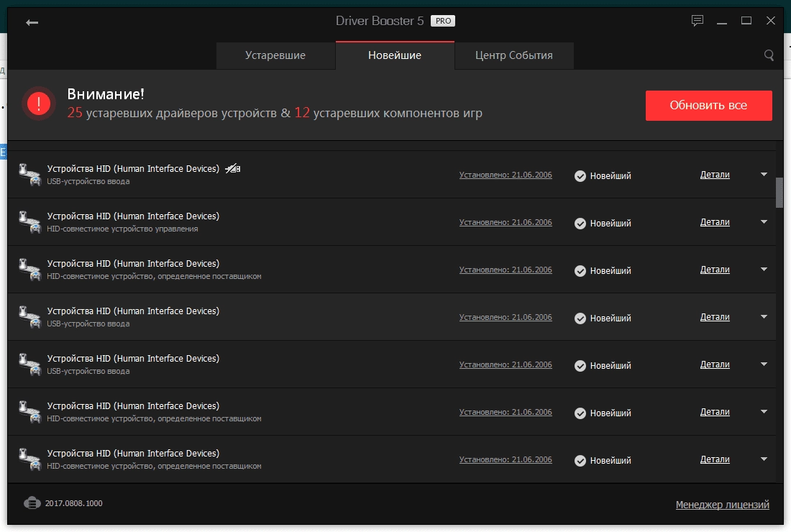Click the '12' outdated game components count
This screenshot has height=532, width=791.
(302, 112)
